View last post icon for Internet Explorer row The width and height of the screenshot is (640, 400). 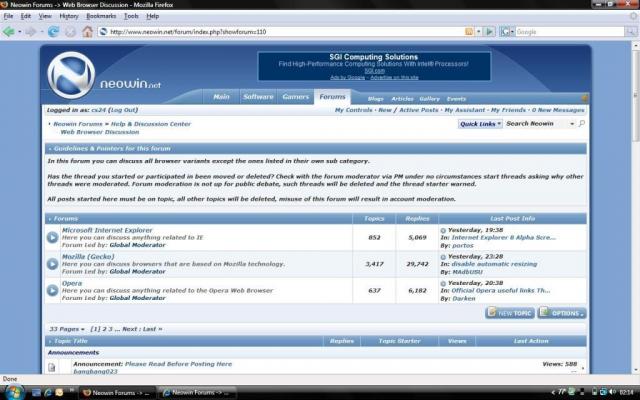[x=443, y=230]
